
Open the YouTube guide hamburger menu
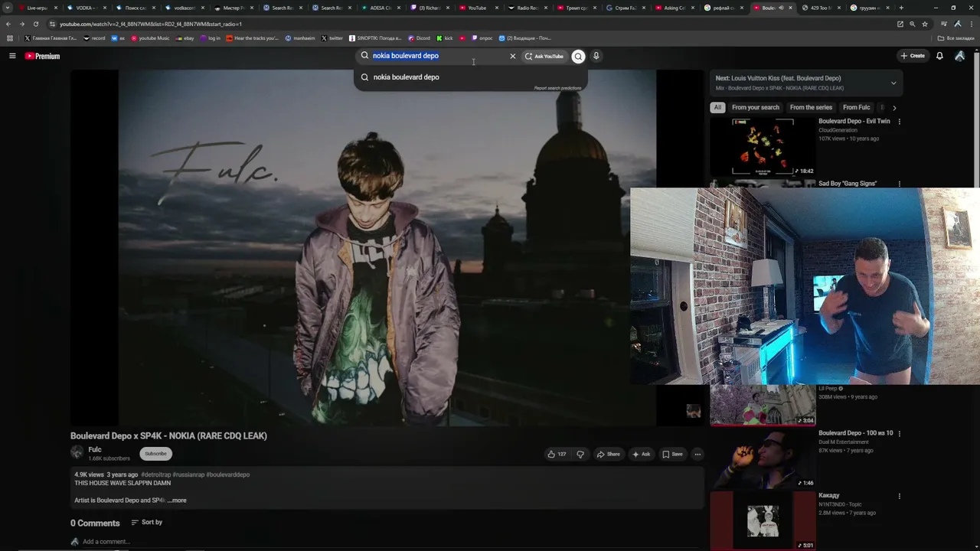point(12,56)
